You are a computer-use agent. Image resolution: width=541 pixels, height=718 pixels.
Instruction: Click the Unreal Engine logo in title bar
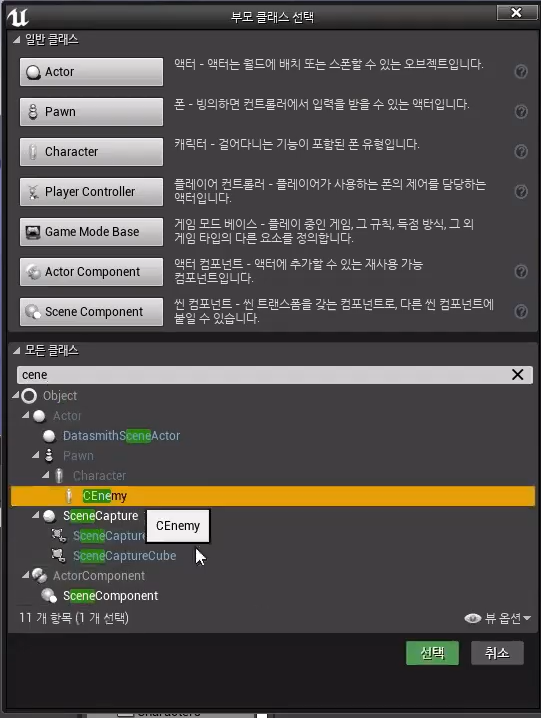pyautogui.click(x=17, y=16)
